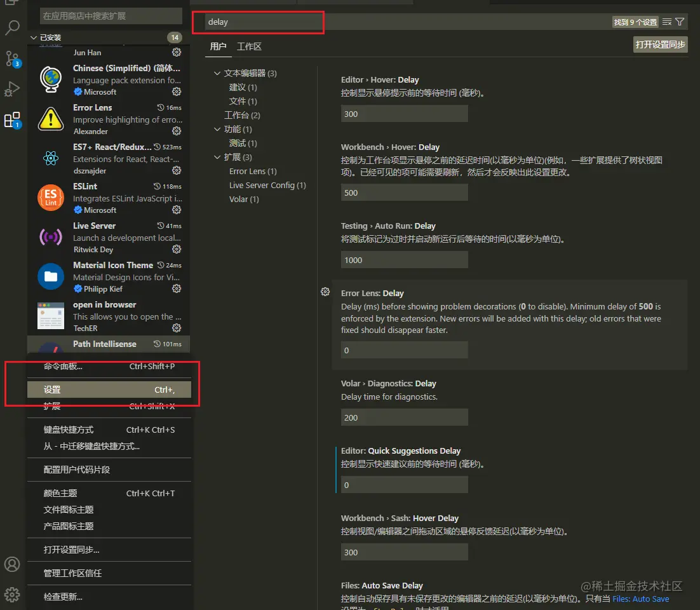Open the Accounts icon in activity bar
700x610 pixels.
tap(12, 564)
